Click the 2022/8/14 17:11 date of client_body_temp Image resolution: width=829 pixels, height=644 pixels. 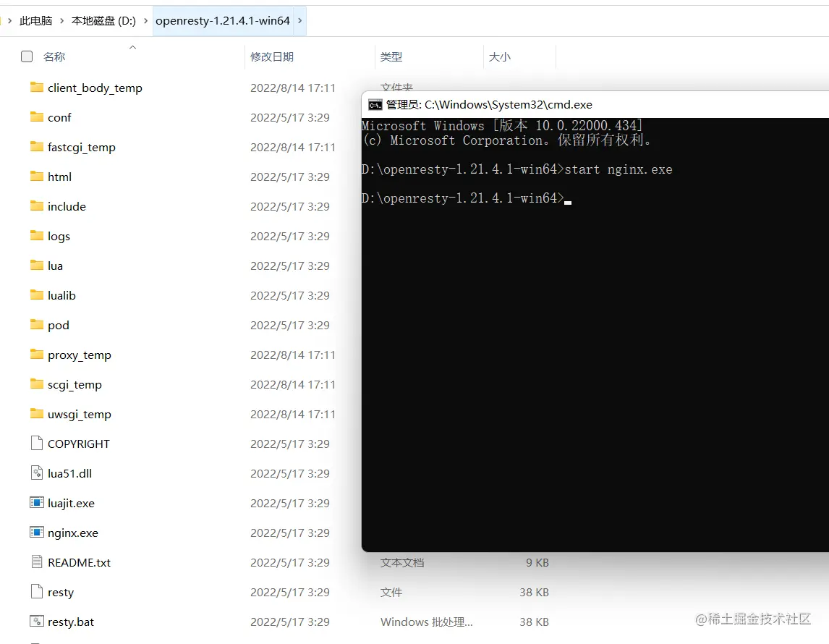click(x=293, y=88)
